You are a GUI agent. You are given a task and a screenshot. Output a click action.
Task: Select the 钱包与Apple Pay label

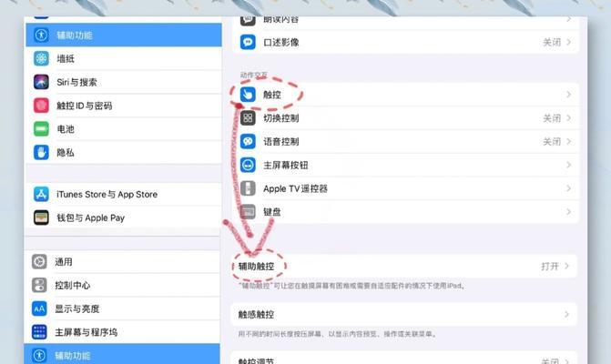pos(91,217)
